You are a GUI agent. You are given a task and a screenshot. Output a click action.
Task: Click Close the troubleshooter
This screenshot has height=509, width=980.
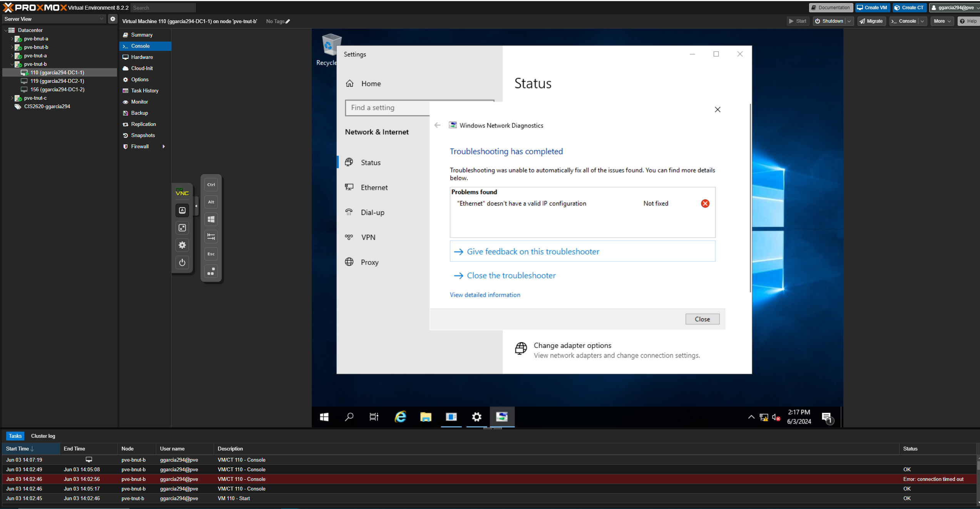click(511, 275)
